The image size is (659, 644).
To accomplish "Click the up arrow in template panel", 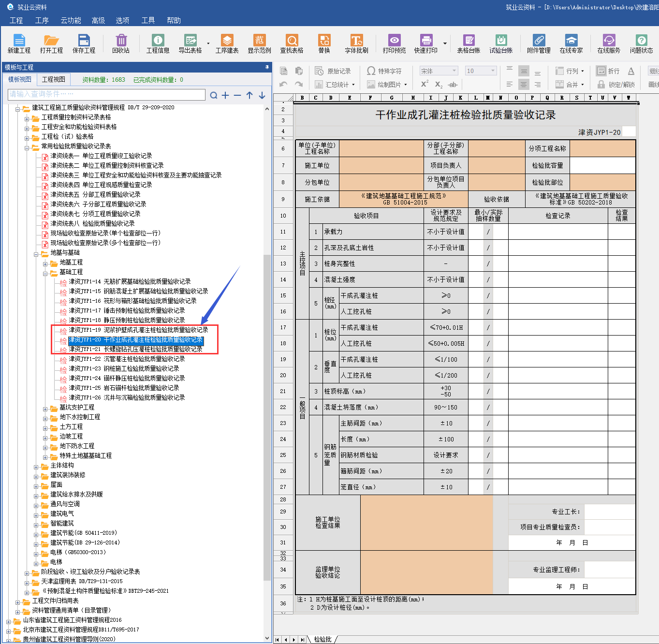I will pos(249,95).
